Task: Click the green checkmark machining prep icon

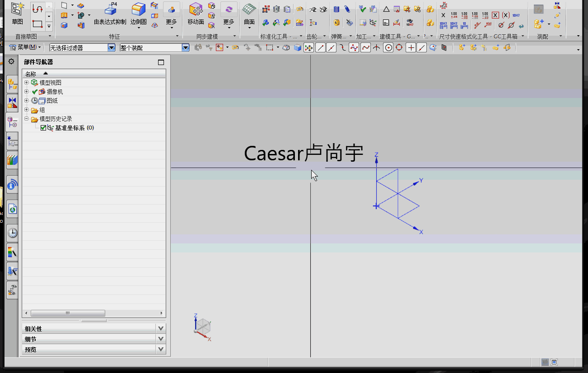Action: (x=362, y=9)
